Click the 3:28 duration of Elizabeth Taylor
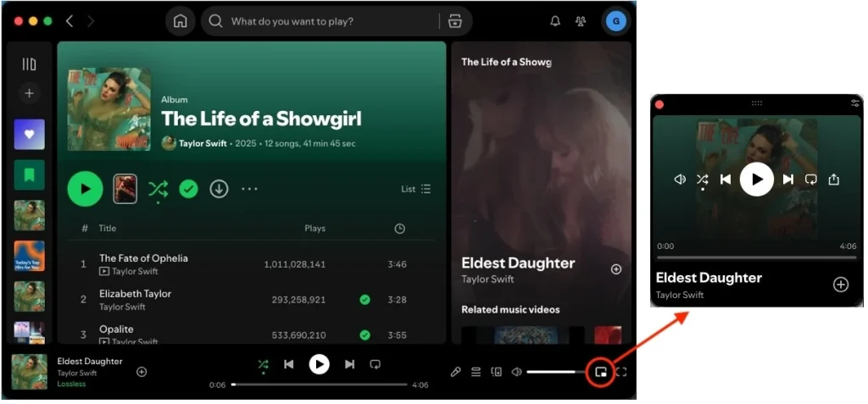Viewport: 868px width, 404px height. 397,300
